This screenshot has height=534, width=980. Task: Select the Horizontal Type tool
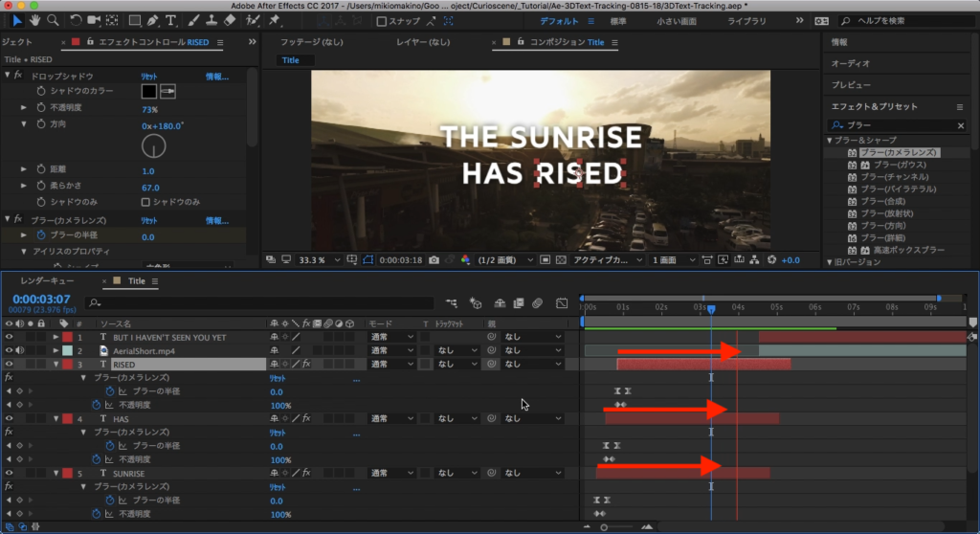[170, 20]
